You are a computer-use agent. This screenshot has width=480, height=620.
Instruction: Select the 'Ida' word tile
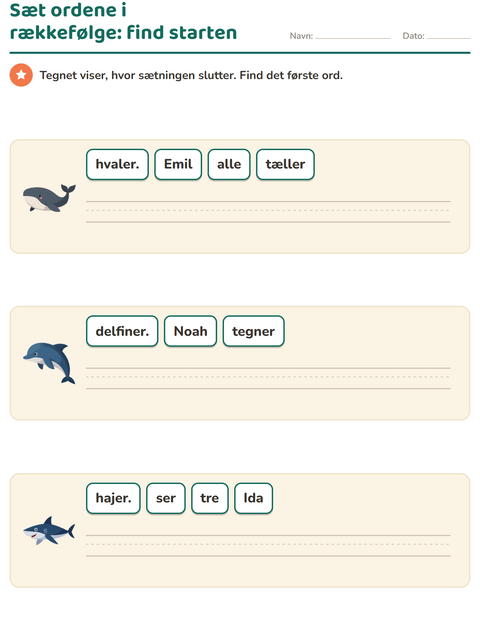(253, 498)
